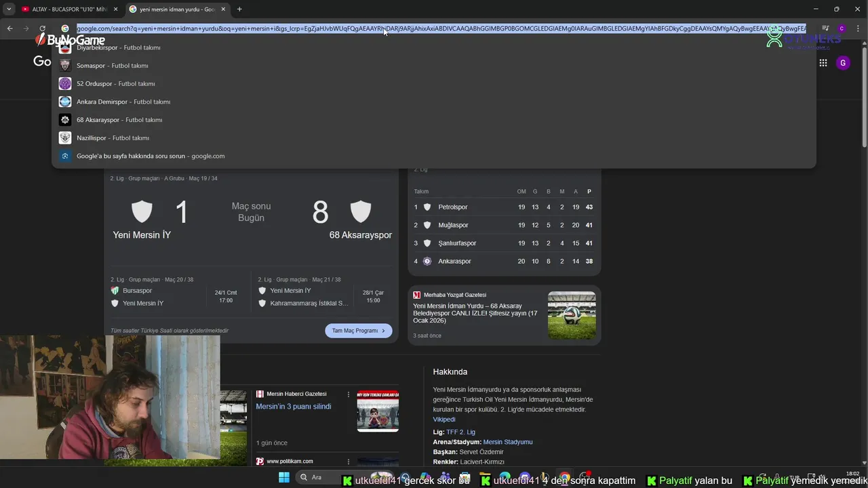The height and width of the screenshot is (488, 868).
Task: Close the yeni mersin idman yurdu tab
Action: coord(223,9)
